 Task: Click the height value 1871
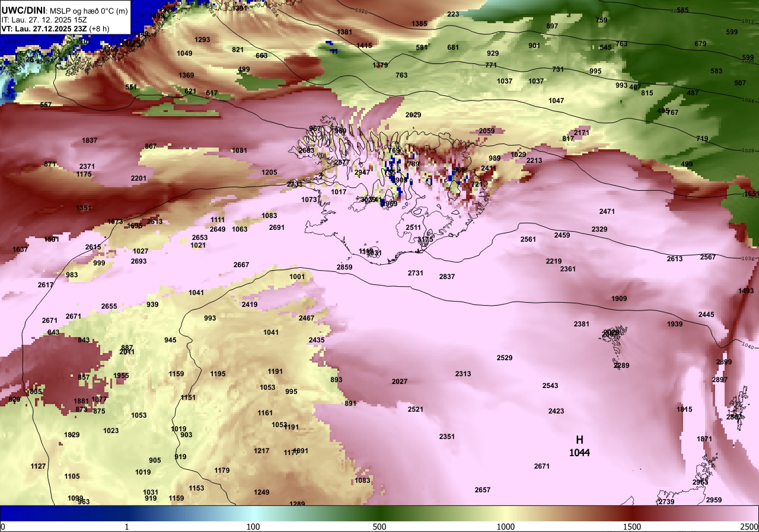coord(704,439)
